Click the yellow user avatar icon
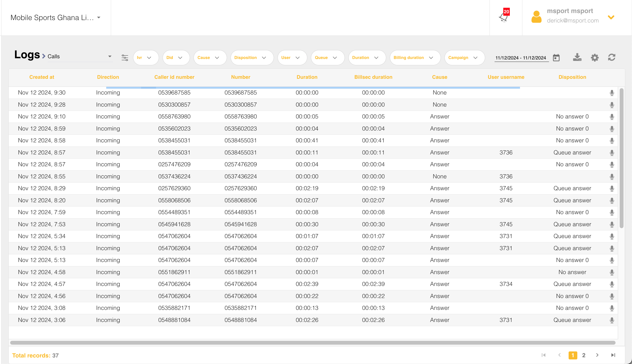Screen dimensions: 632x364 536,17
